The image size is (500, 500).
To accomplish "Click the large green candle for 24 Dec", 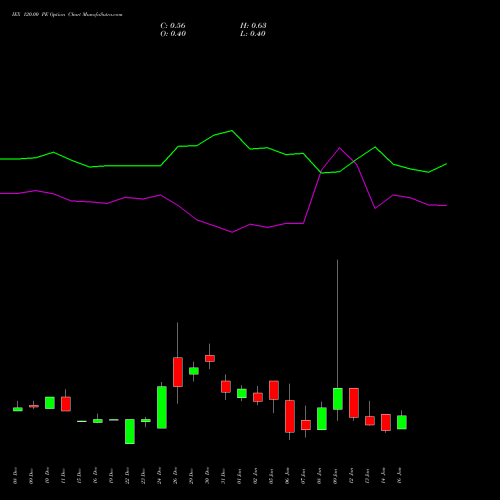I will pyautogui.click(x=162, y=407).
